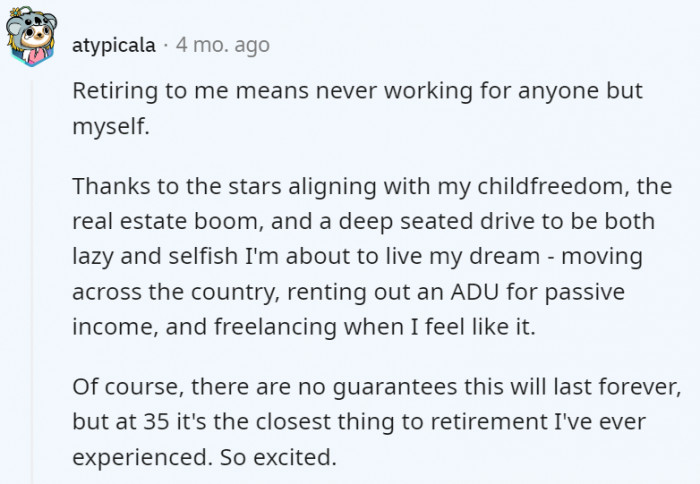Image resolution: width=700 pixels, height=484 pixels.
Task: Click the word "passive" in the comment
Action: click(x=584, y=293)
